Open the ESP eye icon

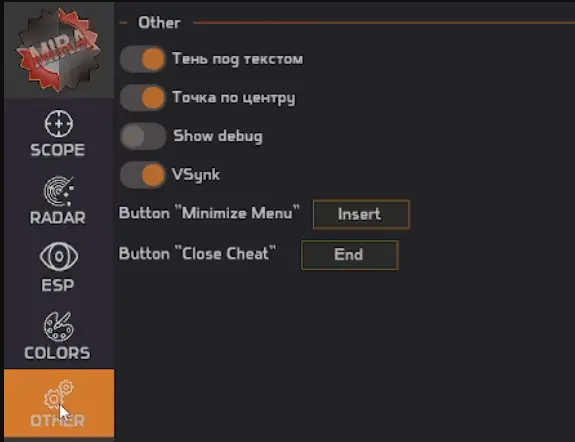point(59,256)
